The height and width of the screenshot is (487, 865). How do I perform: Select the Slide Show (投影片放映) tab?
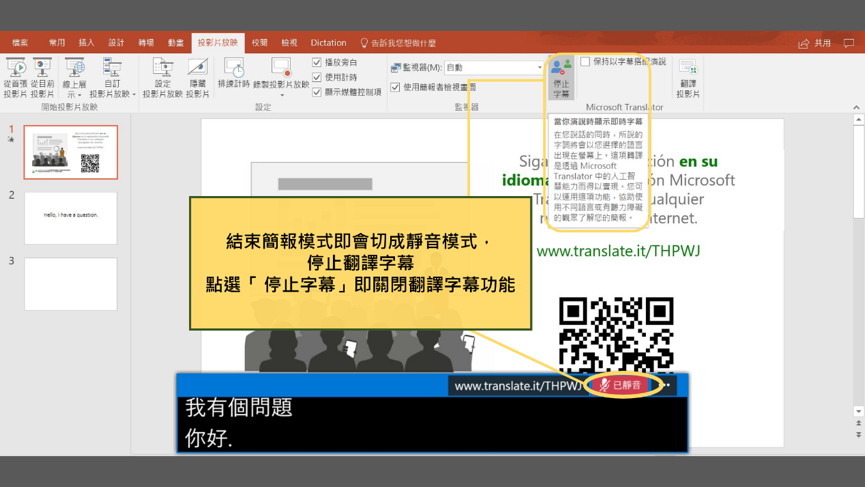217,43
